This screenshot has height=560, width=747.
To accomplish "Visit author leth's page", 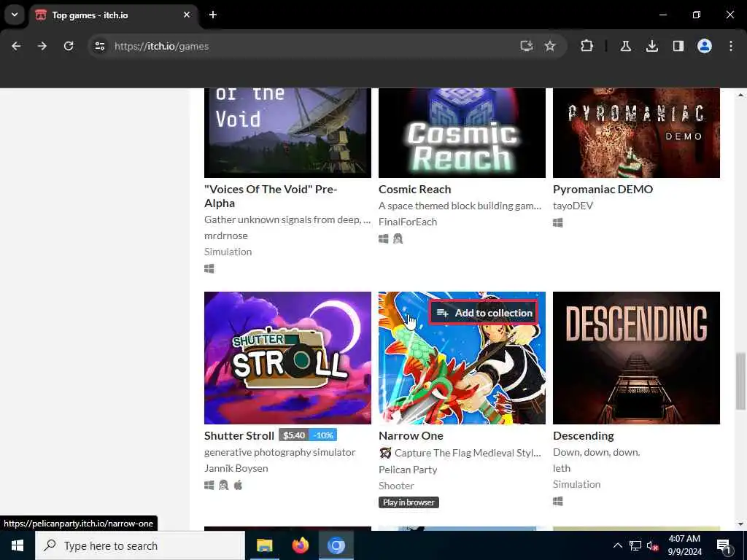I will click(562, 468).
